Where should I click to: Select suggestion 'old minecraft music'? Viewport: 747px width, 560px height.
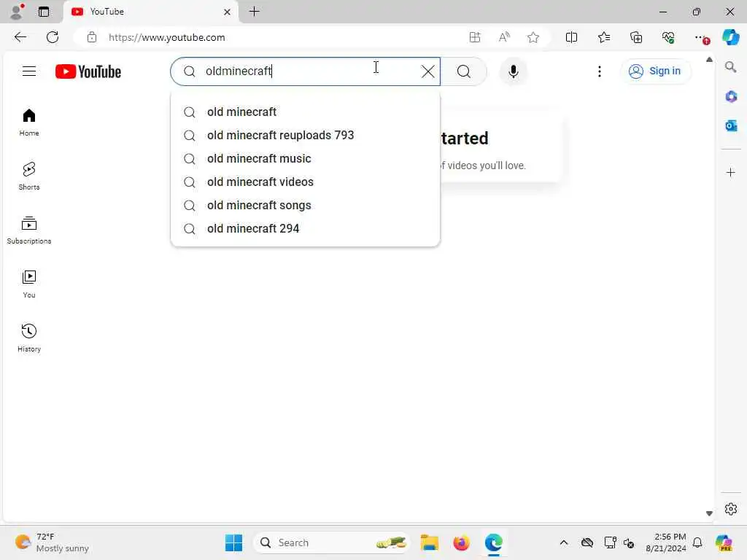305,158
